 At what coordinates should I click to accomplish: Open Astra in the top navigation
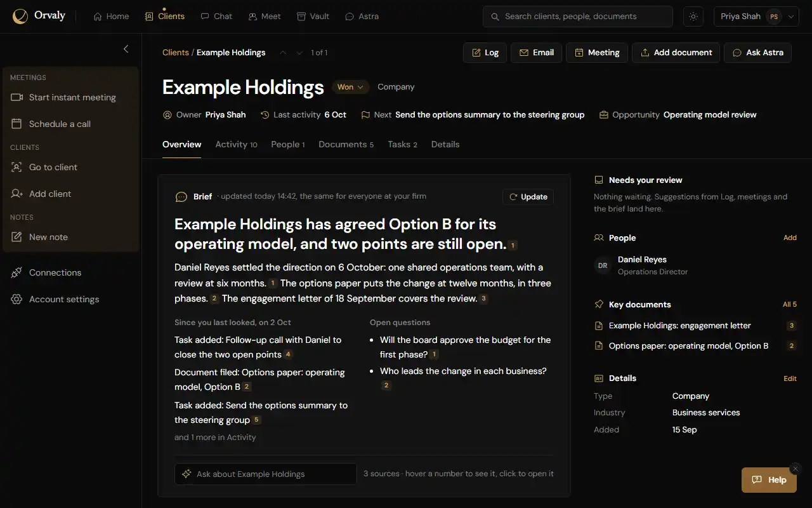coord(362,17)
